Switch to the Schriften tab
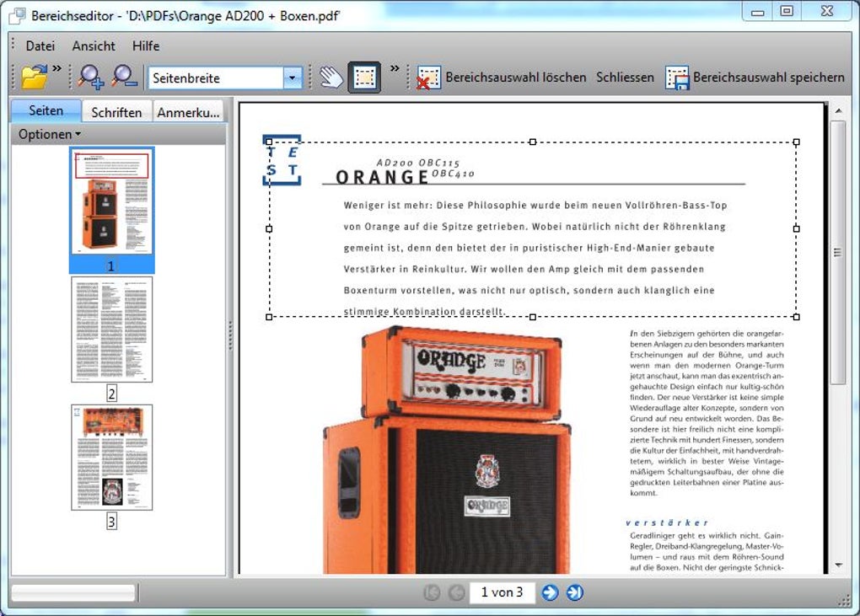The height and width of the screenshot is (616, 860). [x=116, y=112]
